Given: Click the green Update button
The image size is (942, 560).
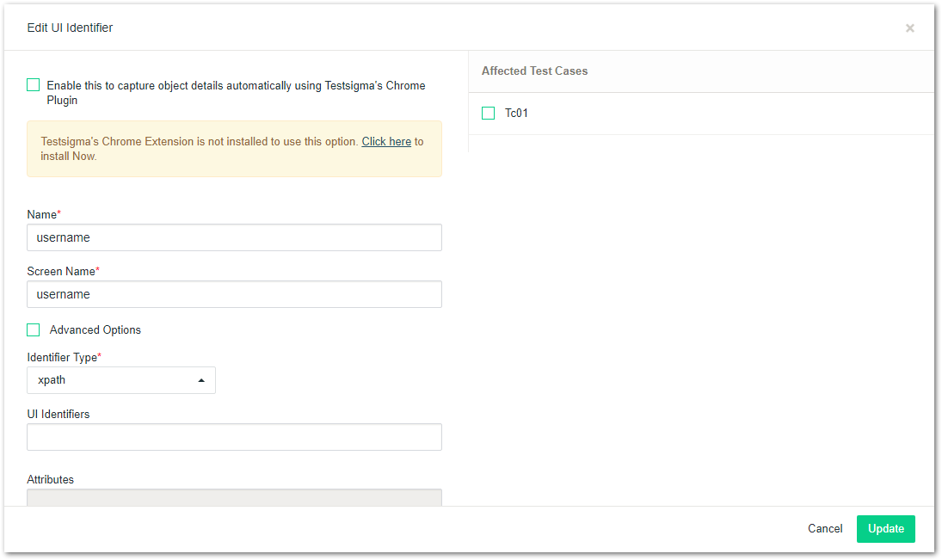Looking at the screenshot, I should 885,529.
